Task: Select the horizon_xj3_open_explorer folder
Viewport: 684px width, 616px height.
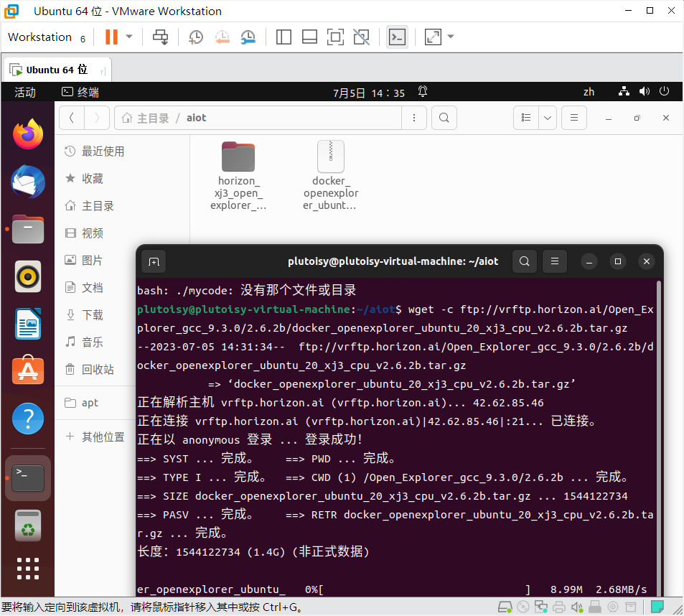Action: click(238, 176)
